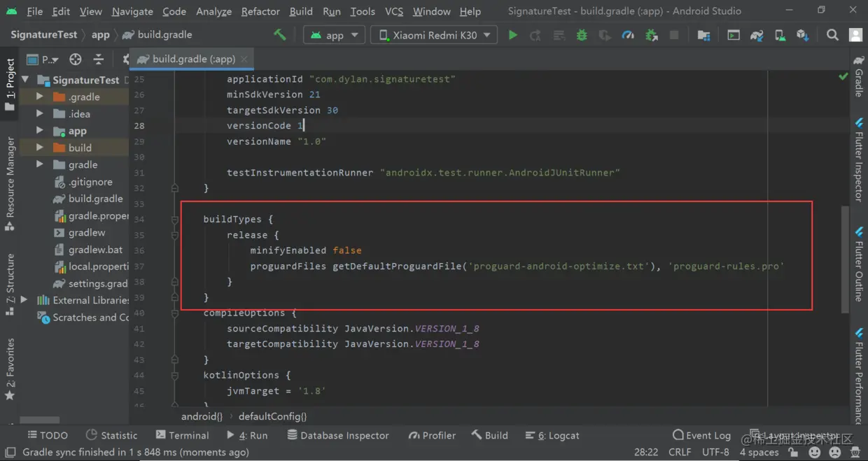The width and height of the screenshot is (868, 461).
Task: Open the AVD Manager phone icon
Action: click(780, 35)
